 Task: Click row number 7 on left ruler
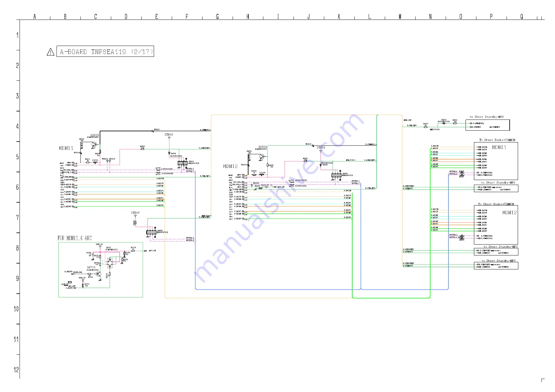(17, 218)
